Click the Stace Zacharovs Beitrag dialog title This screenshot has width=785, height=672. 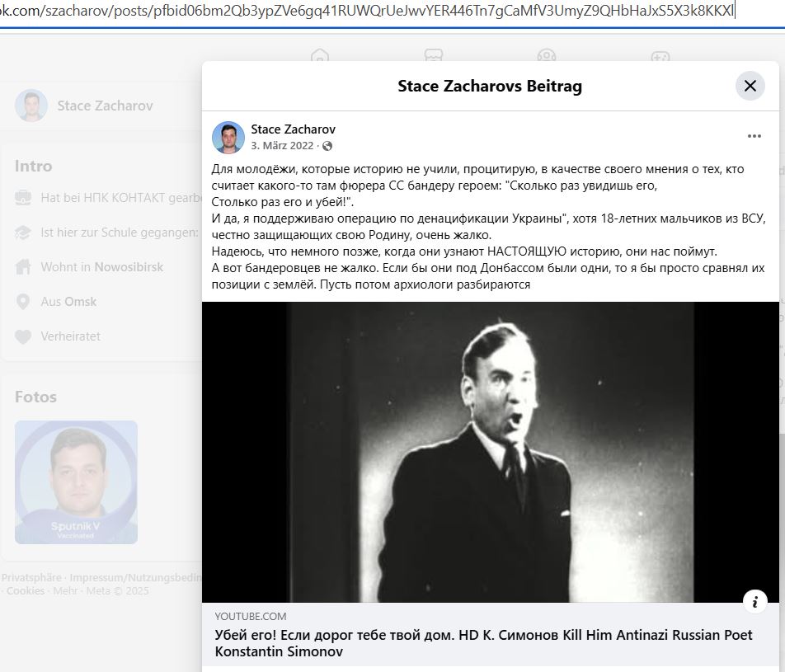[490, 86]
